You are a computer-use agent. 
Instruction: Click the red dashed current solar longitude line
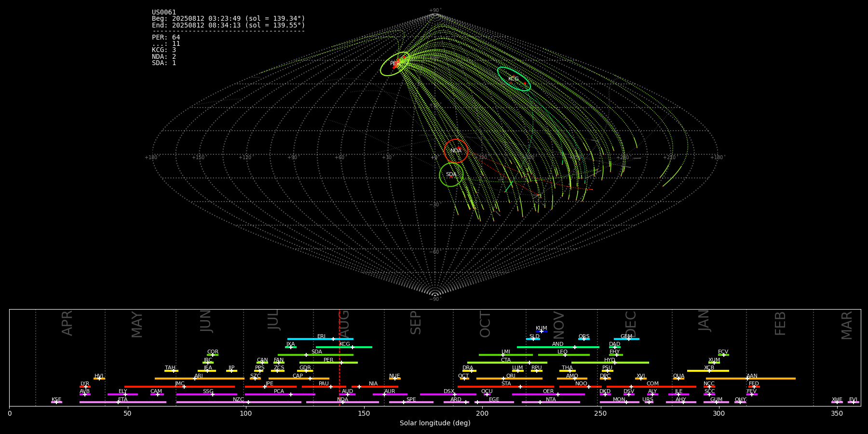click(x=339, y=357)
